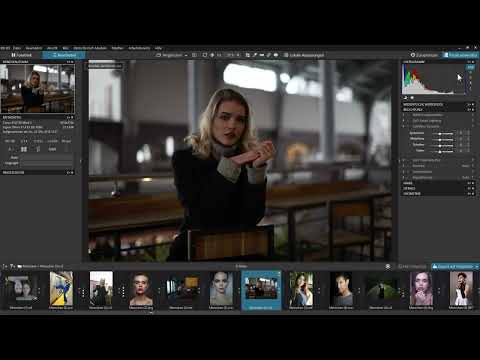Click the navigator preview thumbnail
The height and width of the screenshot is (360, 480).
point(37,89)
